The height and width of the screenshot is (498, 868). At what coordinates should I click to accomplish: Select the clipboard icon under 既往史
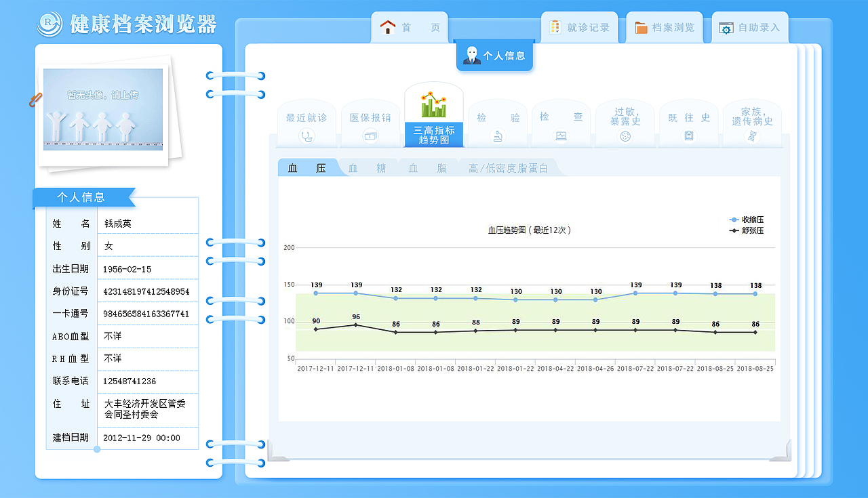pyautogui.click(x=688, y=135)
